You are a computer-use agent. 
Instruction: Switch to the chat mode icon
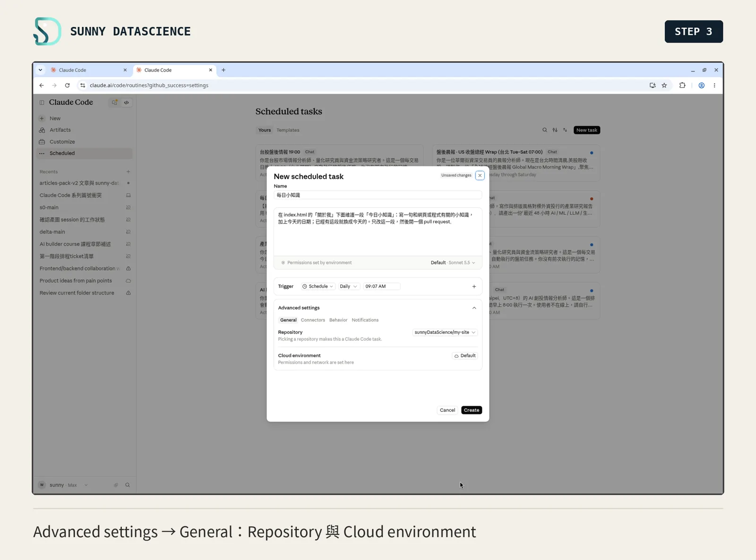(114, 103)
